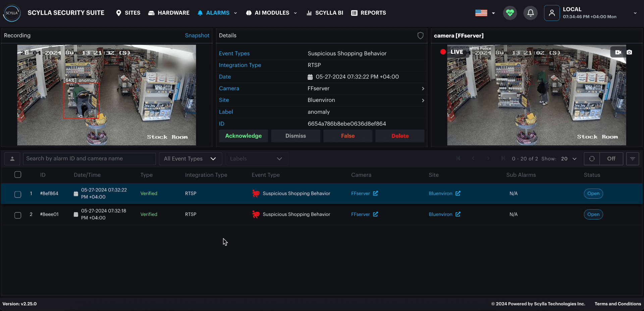
Task: Delete the selected alarm
Action: click(x=400, y=136)
